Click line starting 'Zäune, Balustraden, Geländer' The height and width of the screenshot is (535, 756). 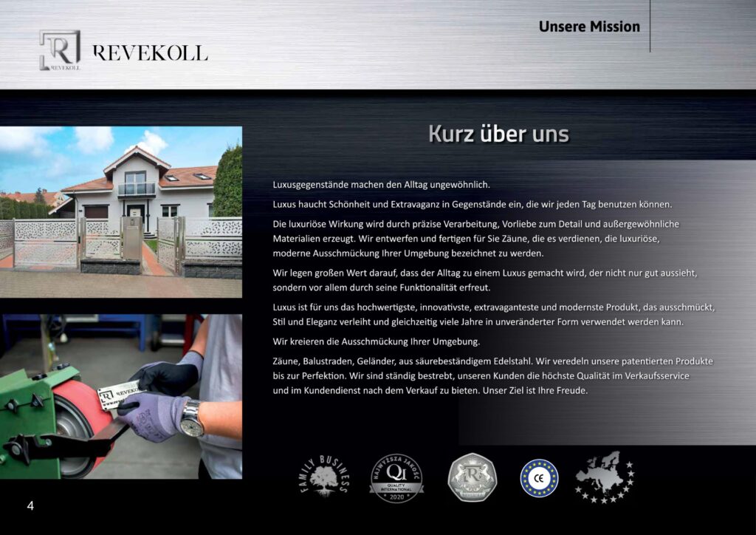pyautogui.click(x=492, y=361)
